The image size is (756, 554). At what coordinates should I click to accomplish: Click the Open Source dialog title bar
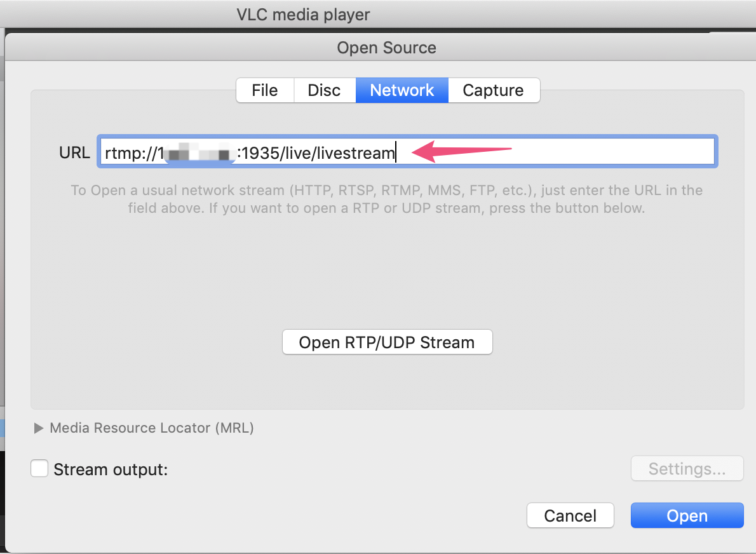(386, 48)
